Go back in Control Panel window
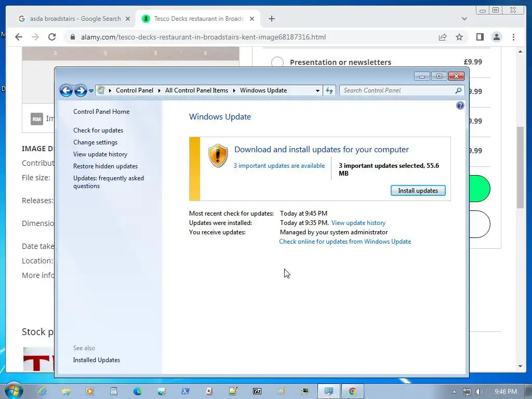This screenshot has width=532, height=399. pyautogui.click(x=66, y=90)
